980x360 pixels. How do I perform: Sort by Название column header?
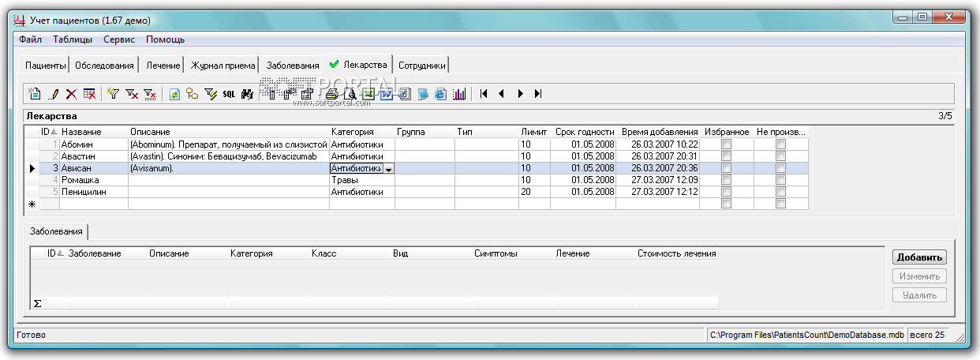coord(94,132)
